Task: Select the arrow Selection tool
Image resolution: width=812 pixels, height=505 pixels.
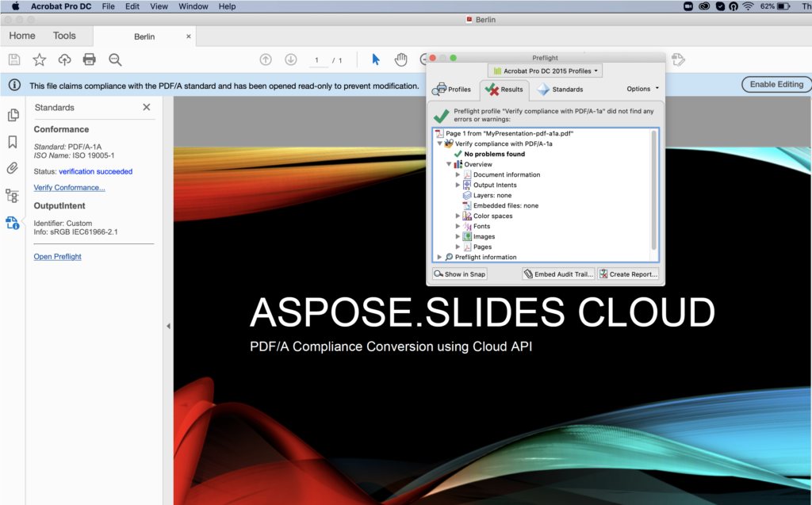Action: click(376, 59)
